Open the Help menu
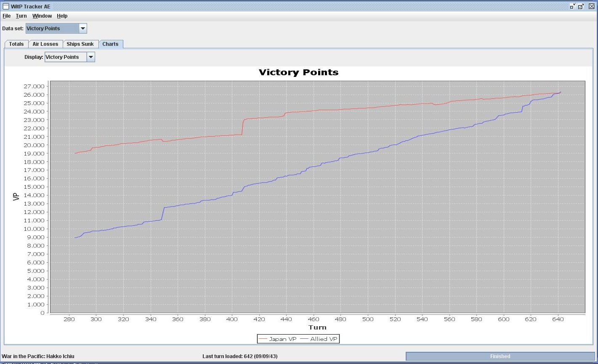 coord(62,16)
